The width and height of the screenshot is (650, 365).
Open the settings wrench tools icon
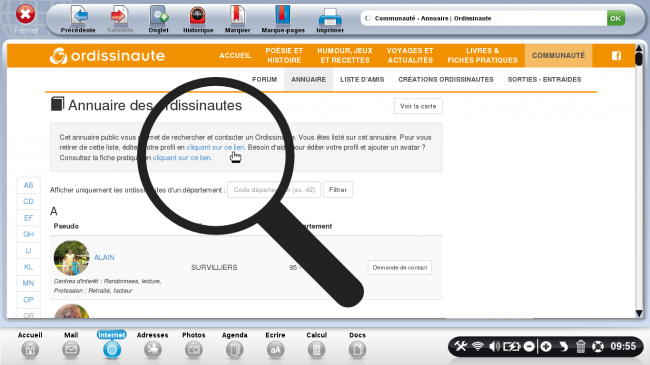coord(461,346)
